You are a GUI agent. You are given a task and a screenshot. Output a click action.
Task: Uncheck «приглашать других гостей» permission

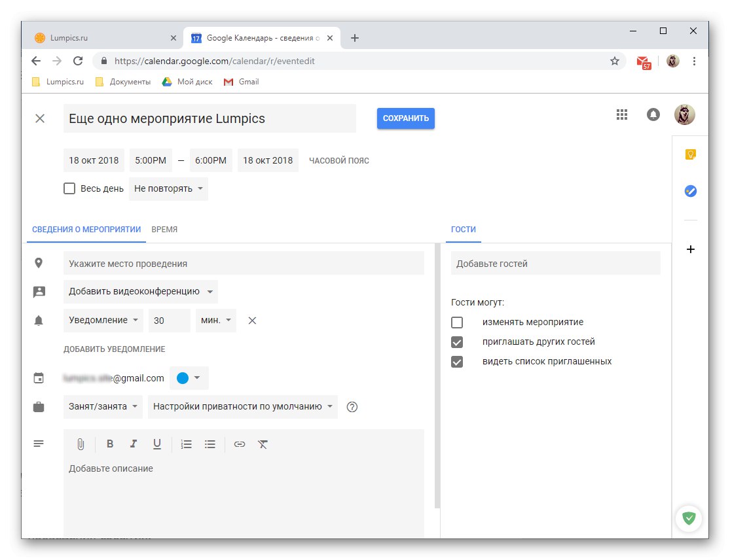[x=456, y=341]
